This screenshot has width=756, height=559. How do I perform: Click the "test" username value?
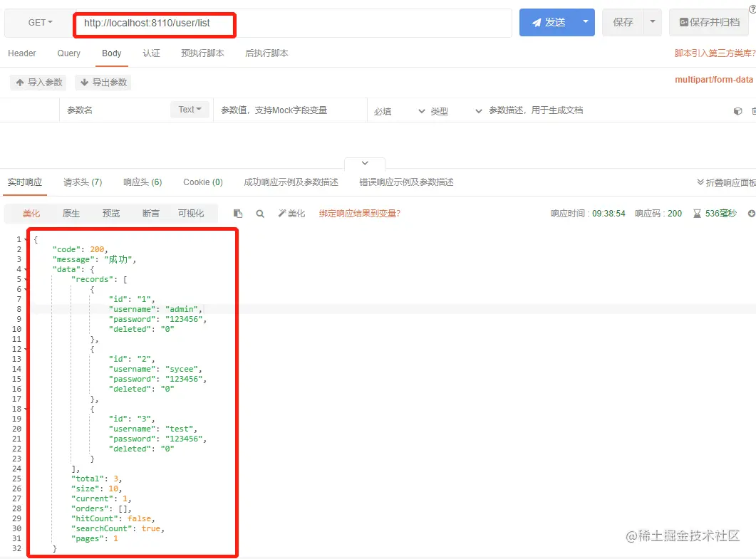[179, 429]
